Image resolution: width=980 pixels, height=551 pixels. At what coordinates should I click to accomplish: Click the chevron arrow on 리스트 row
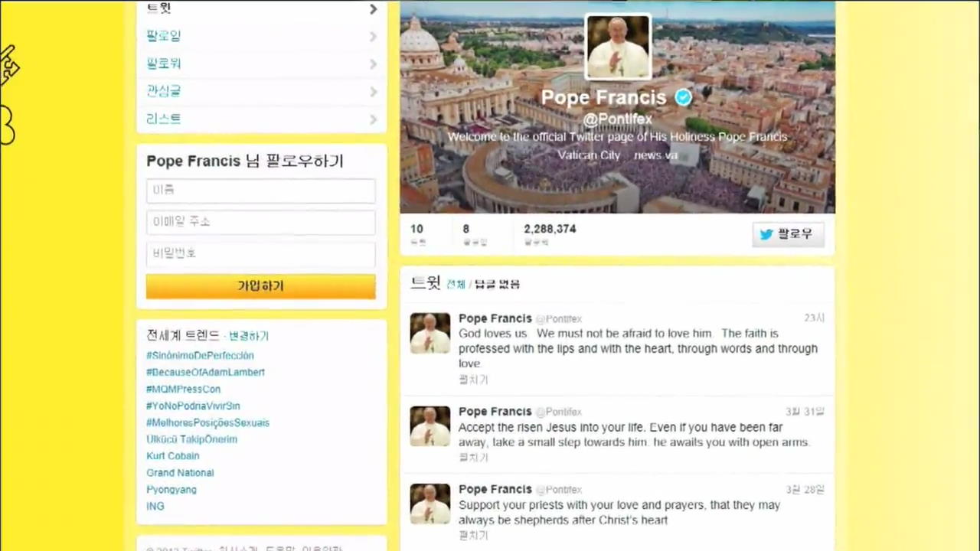[x=373, y=119]
